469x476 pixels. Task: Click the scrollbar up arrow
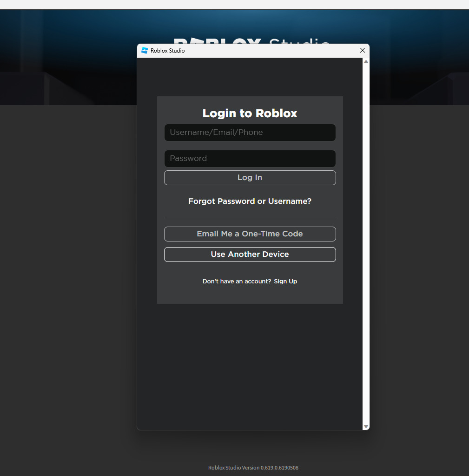[366, 61]
